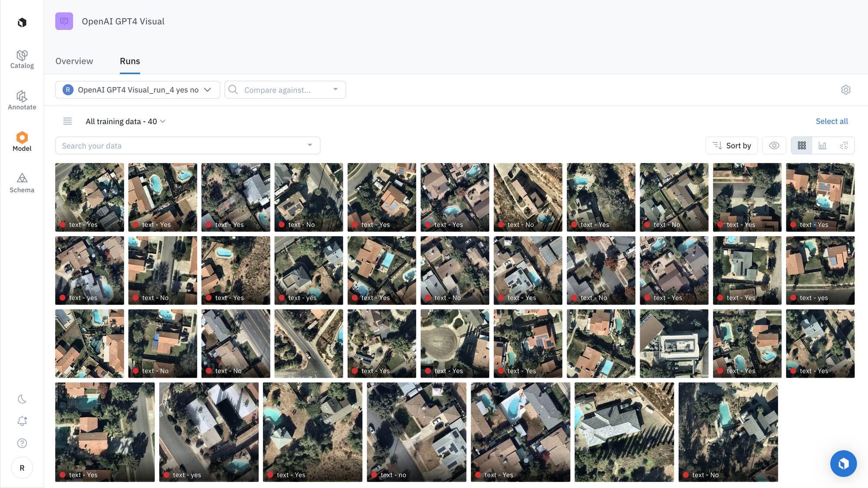Switch to dark mode moon icon
This screenshot has height=488, width=868.
coord(22,399)
